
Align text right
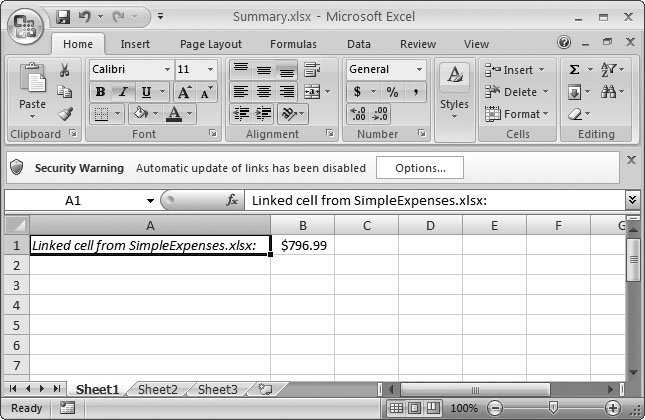(x=287, y=92)
